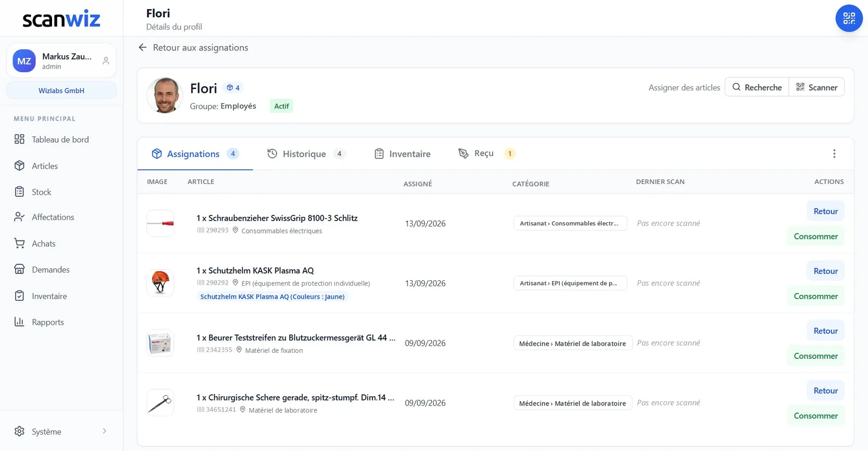Viewport: 868px width, 451px height.
Task: Click the scanwiz logo
Action: [61, 19]
